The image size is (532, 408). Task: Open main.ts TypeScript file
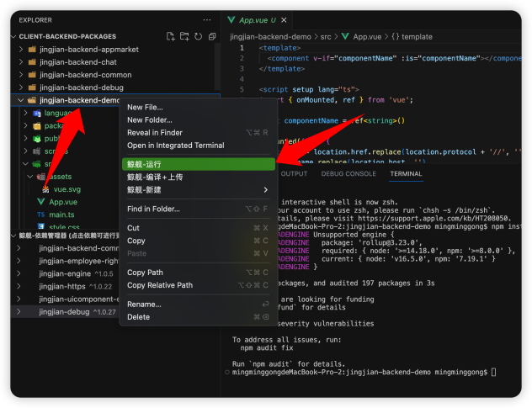[61, 215]
